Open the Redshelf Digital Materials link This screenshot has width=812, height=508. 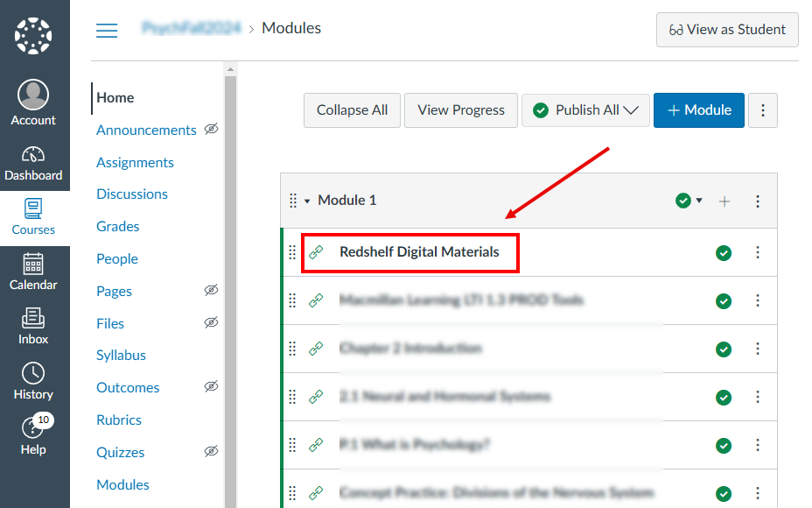tap(419, 252)
